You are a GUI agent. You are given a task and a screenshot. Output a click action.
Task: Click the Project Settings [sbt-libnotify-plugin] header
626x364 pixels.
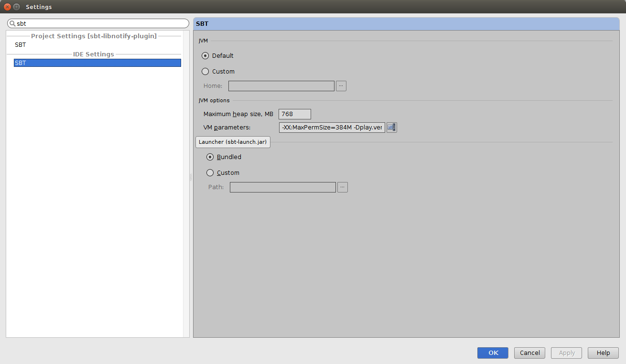pyautogui.click(x=94, y=36)
